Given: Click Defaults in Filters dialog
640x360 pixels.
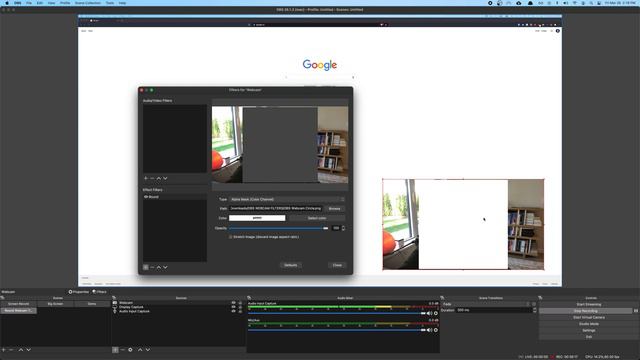Looking at the screenshot, I should pyautogui.click(x=291, y=265).
